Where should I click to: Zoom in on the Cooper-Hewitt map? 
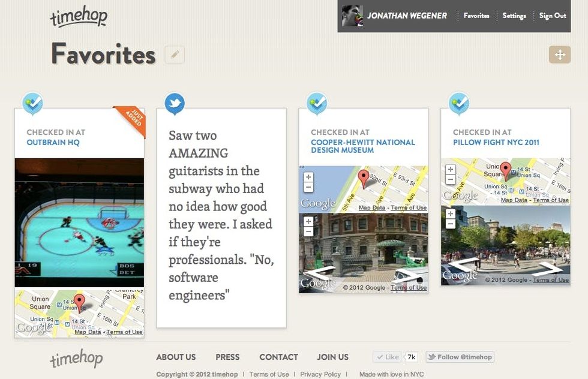(308, 178)
